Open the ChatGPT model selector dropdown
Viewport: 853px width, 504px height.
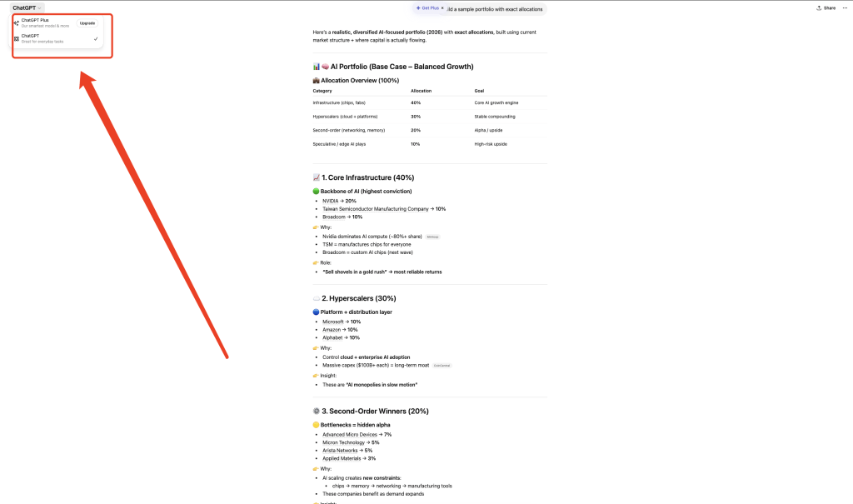point(27,7)
